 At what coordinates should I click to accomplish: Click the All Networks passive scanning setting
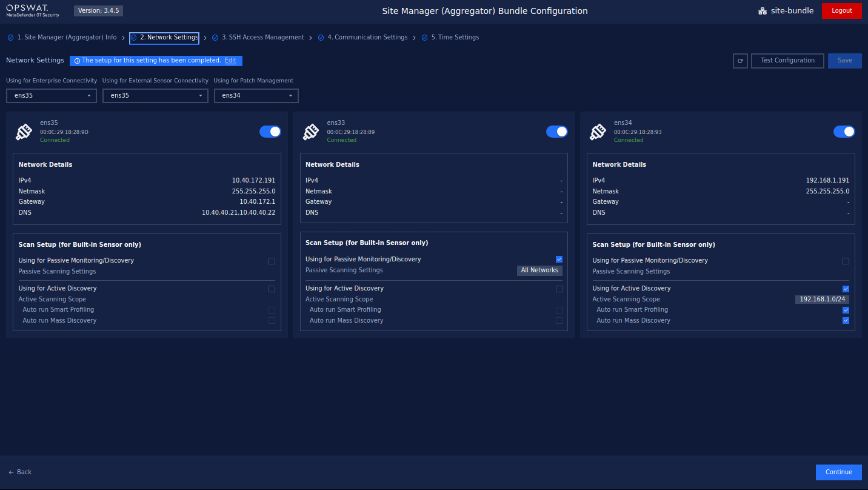[539, 270]
